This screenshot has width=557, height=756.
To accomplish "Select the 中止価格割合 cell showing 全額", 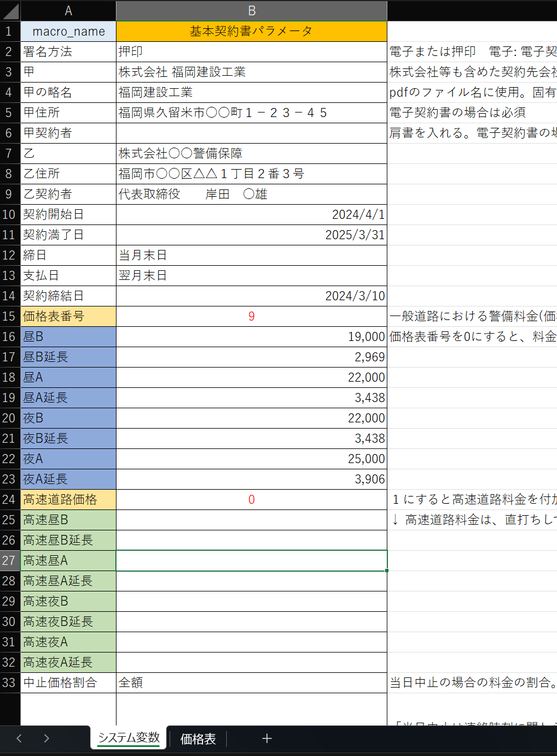I will pyautogui.click(x=252, y=682).
